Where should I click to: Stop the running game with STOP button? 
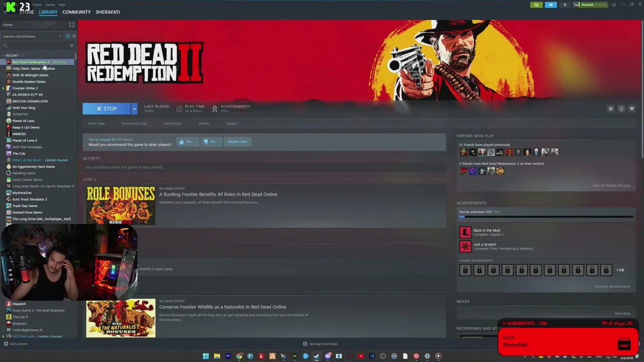coord(107,109)
